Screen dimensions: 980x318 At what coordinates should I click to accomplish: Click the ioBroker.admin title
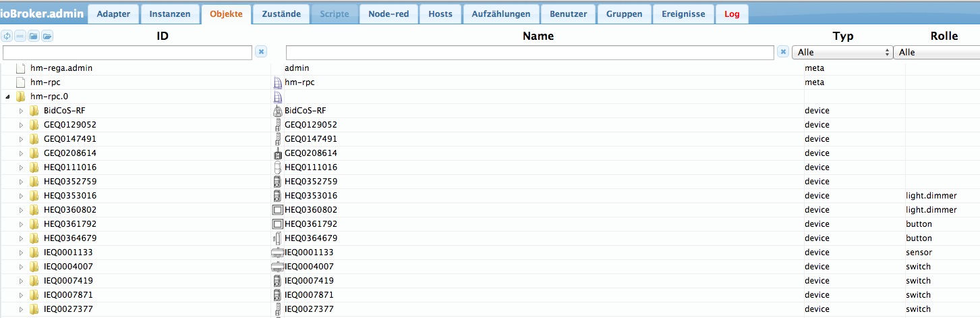tap(42, 14)
